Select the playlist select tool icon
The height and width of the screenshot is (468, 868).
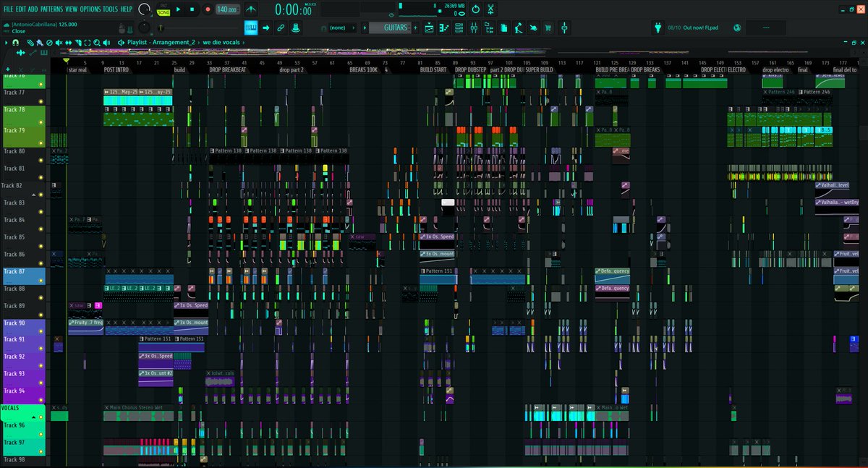(87, 43)
